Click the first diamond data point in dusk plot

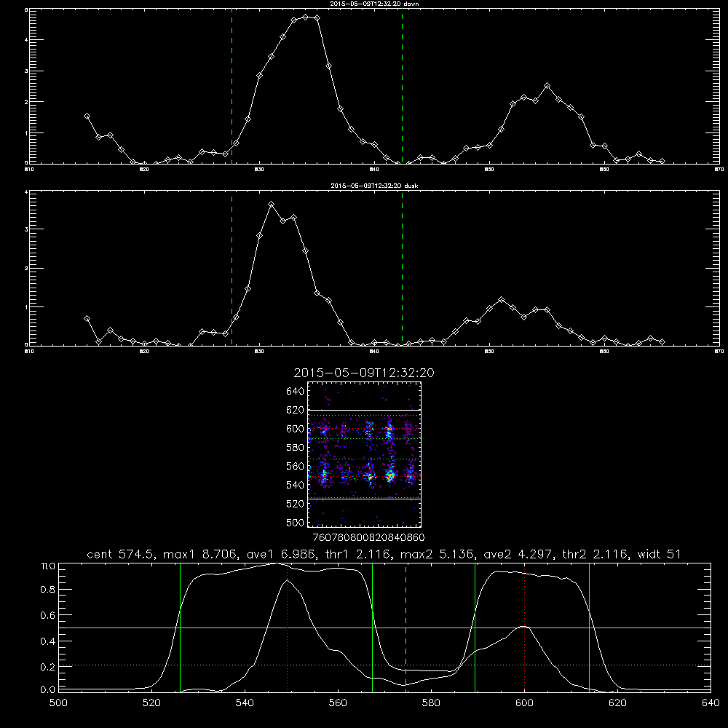(87, 319)
